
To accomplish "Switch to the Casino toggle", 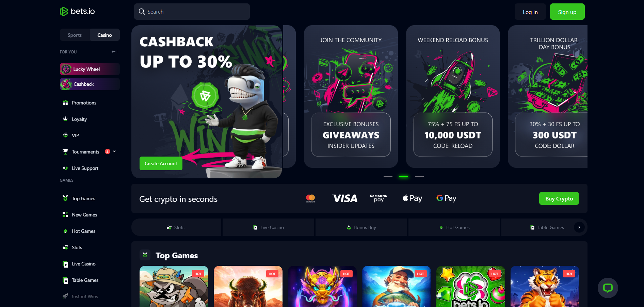I will (x=104, y=35).
